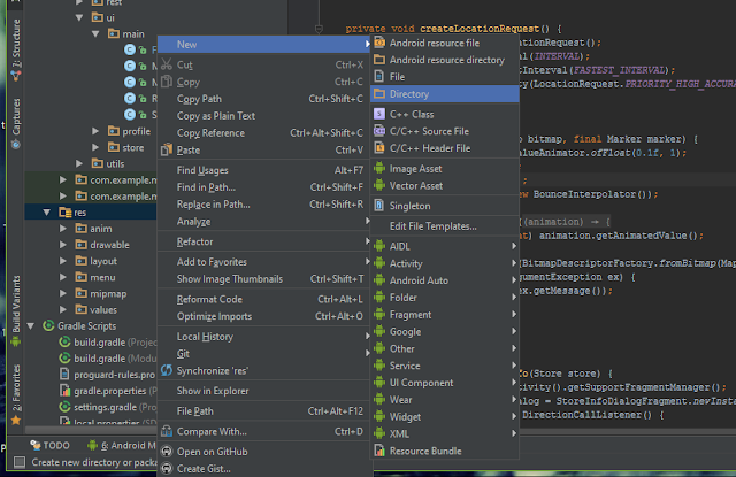
Task: Choose Find Usages in context menu
Action: (x=264, y=170)
